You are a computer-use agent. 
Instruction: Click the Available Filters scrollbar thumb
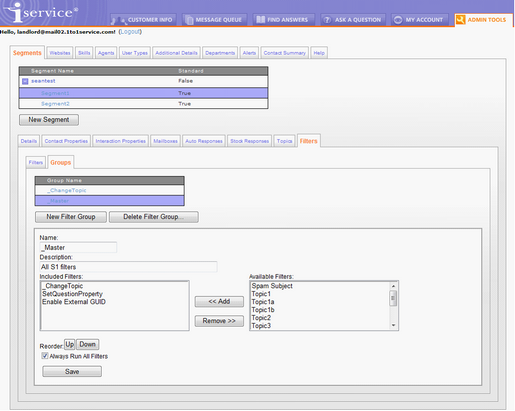393,298
